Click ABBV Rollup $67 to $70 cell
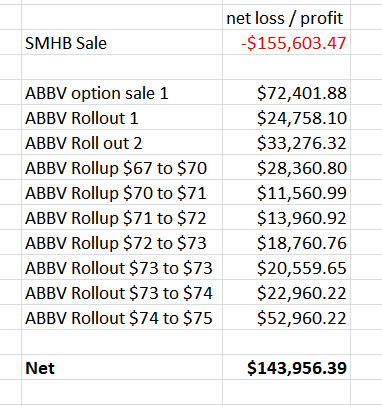This screenshot has width=382, height=406. pyautogui.click(x=122, y=167)
